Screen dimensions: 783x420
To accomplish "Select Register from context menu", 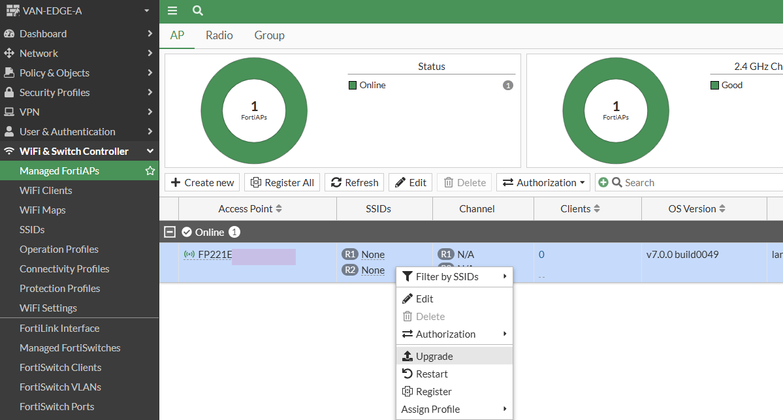I will click(454, 392).
